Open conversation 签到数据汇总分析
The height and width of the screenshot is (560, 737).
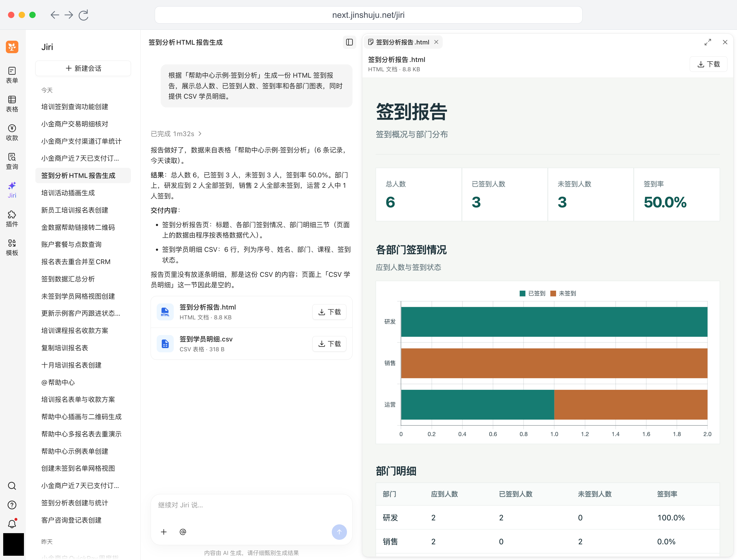[83, 279]
